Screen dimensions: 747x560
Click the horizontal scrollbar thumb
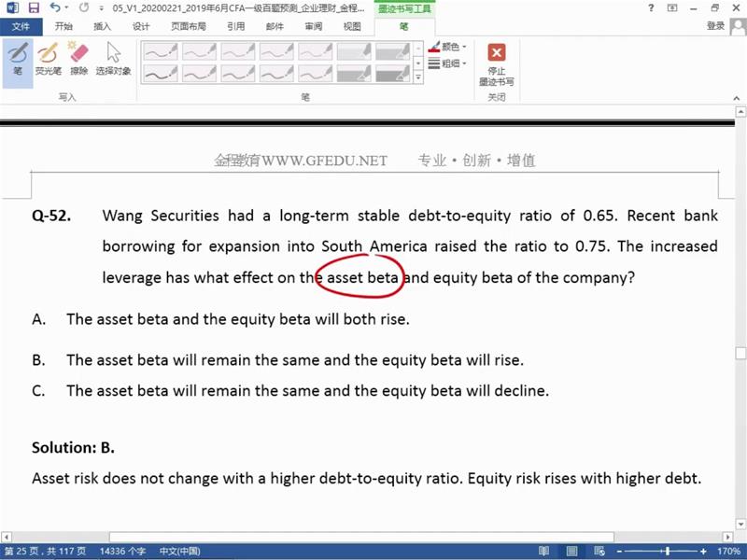[361, 537]
